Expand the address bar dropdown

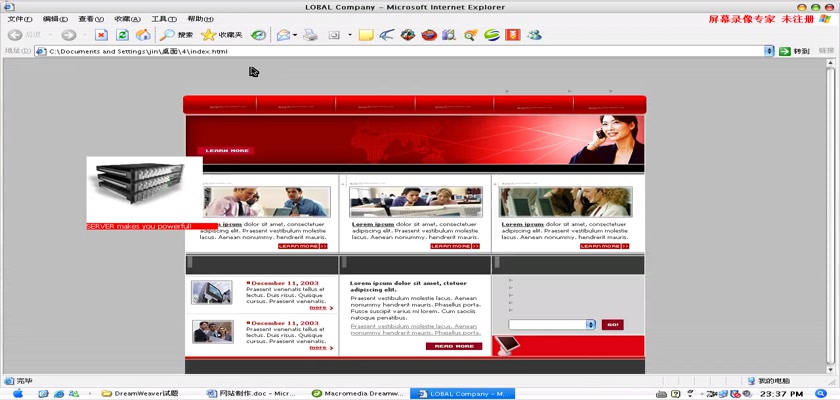click(x=769, y=51)
